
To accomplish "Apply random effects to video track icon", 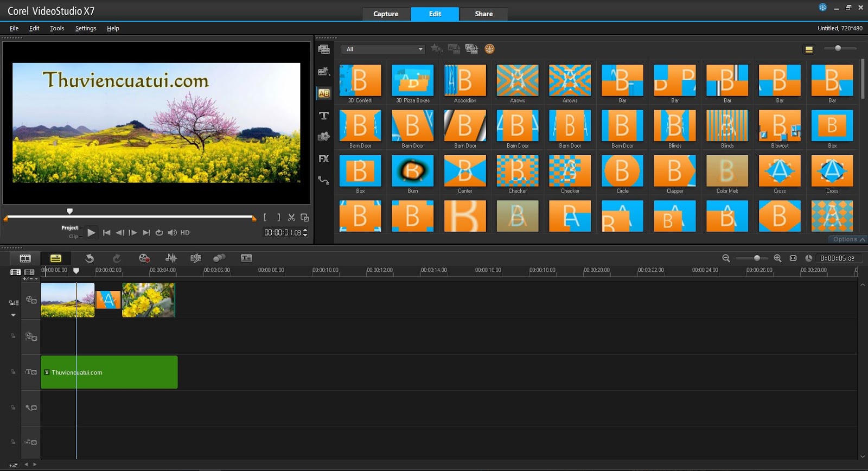I will pyautogui.click(x=471, y=49).
